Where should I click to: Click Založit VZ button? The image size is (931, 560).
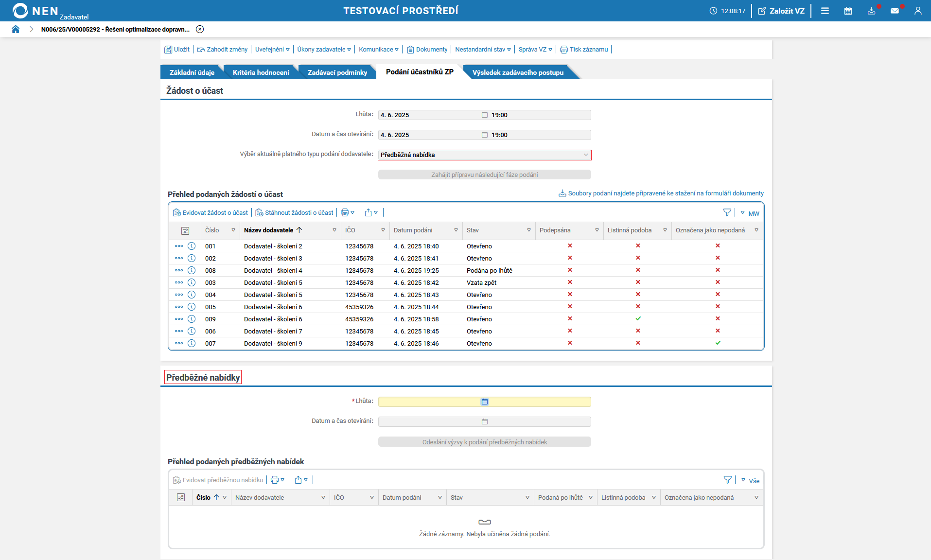coord(781,11)
